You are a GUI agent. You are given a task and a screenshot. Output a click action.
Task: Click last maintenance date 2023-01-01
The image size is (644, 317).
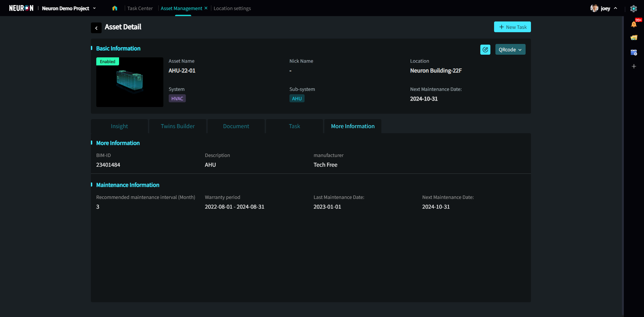[x=327, y=207]
